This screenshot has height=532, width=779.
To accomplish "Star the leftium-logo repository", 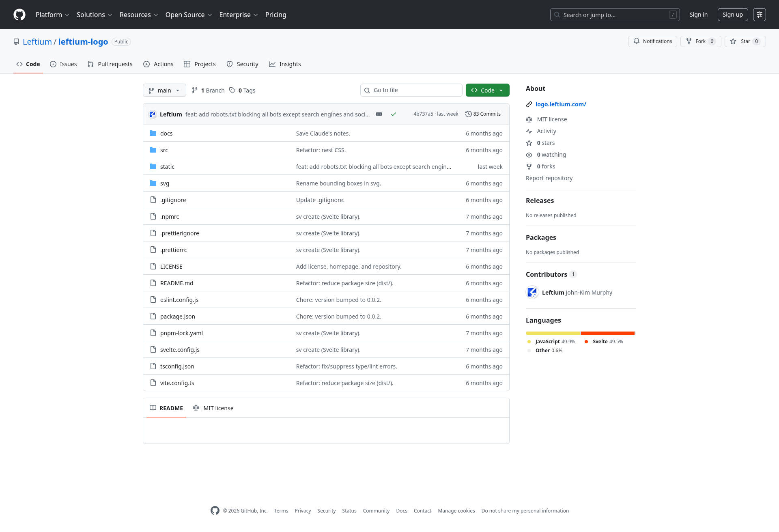I will click(x=745, y=41).
